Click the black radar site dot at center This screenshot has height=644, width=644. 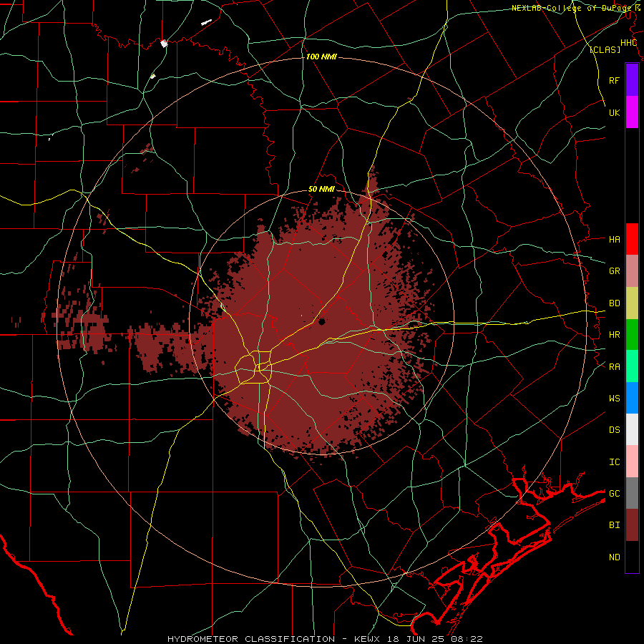point(322,321)
